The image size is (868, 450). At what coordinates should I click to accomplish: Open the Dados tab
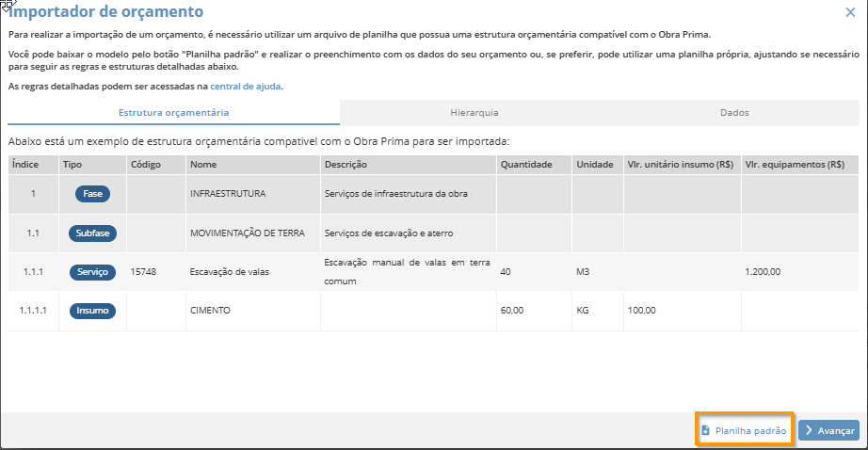coord(734,112)
